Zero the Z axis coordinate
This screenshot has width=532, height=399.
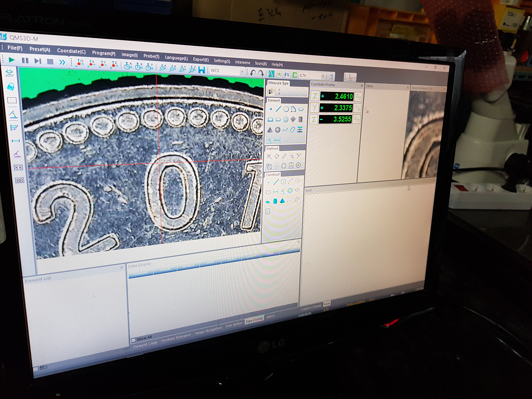coord(313,119)
